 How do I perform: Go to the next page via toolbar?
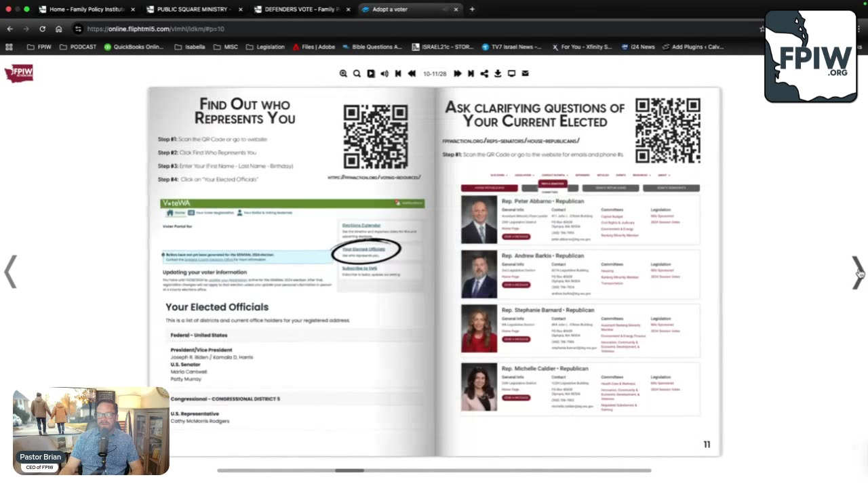[458, 73]
